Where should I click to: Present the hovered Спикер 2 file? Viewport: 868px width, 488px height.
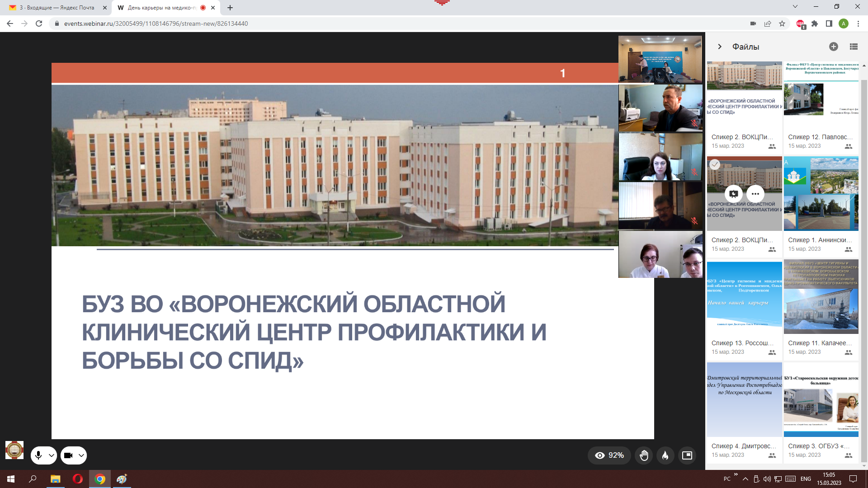click(x=734, y=194)
